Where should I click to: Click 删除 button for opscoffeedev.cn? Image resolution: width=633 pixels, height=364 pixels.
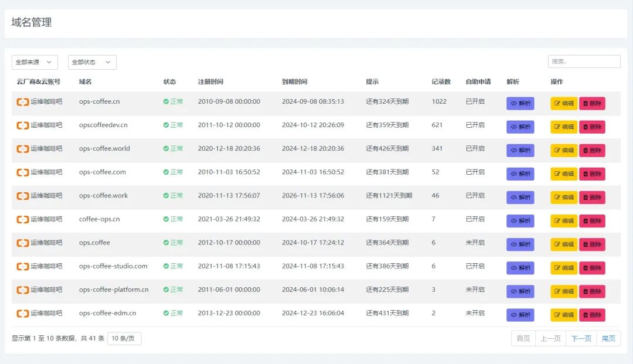[x=592, y=127]
